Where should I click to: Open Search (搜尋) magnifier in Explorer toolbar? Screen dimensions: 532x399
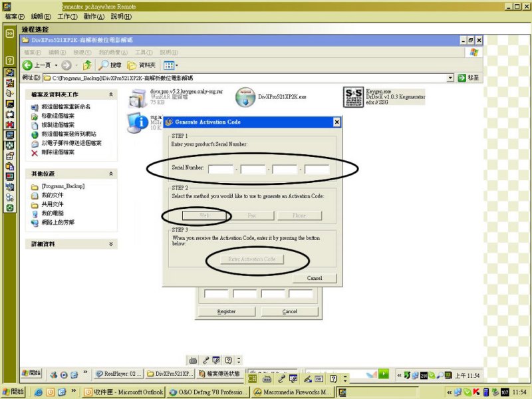[x=110, y=65]
